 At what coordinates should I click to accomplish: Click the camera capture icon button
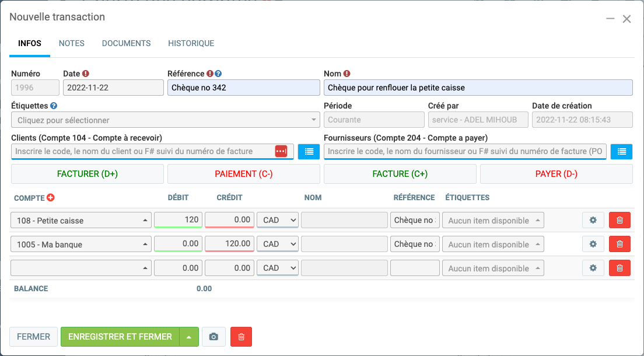point(213,337)
